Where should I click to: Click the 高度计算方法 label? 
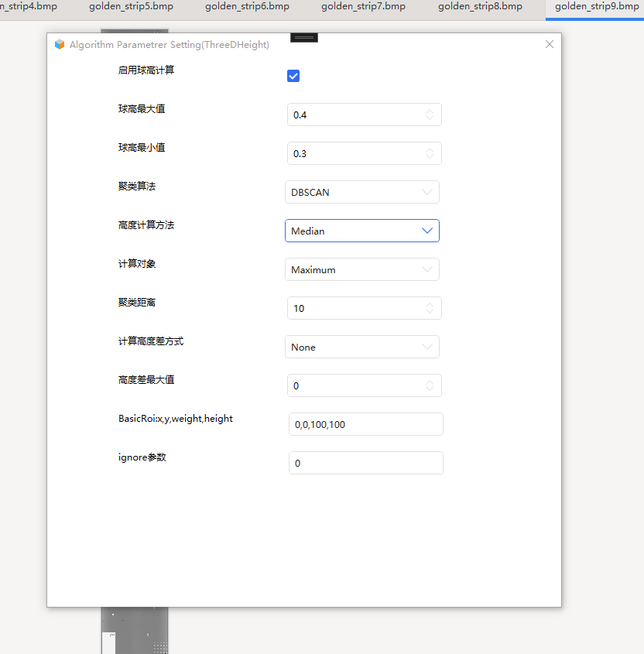coord(146,224)
